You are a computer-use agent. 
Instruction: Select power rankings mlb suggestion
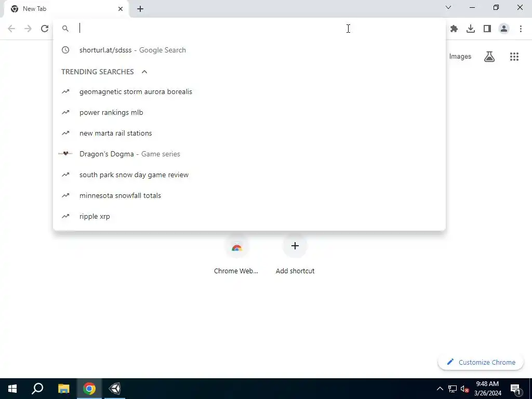click(x=249, y=112)
